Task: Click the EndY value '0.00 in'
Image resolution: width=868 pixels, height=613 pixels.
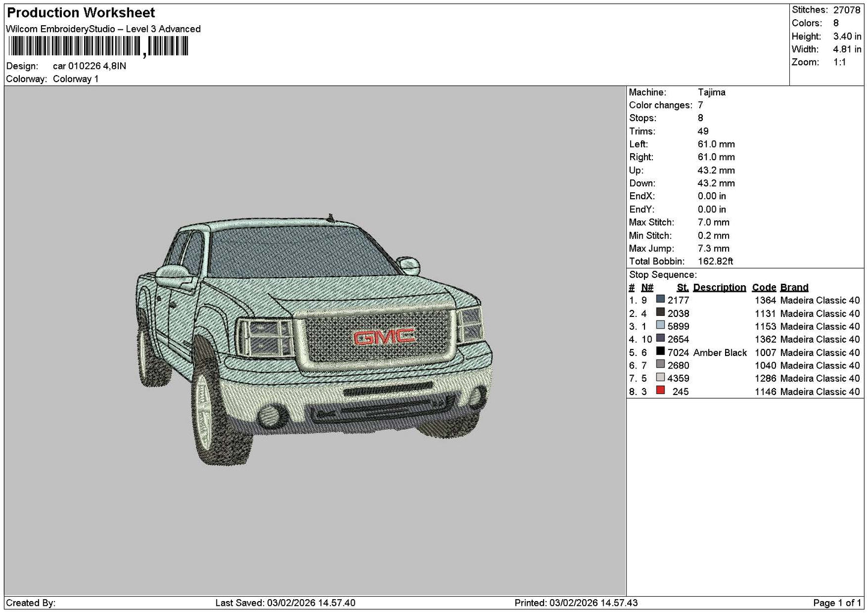Action: (712, 209)
